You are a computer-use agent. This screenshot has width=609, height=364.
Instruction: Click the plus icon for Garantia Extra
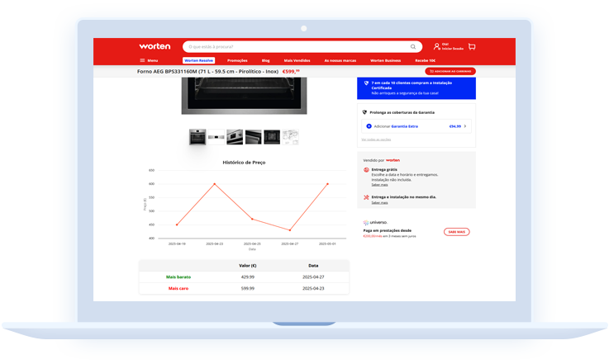369,126
